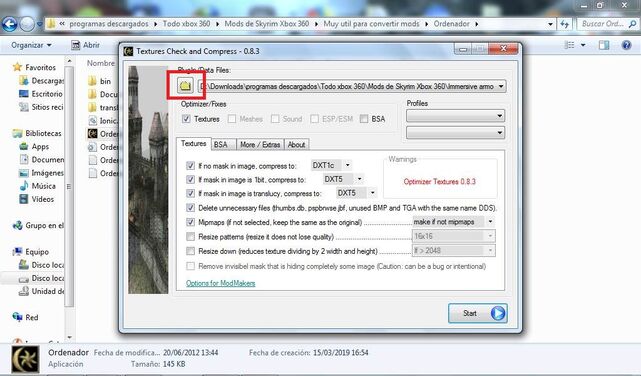Select the bin folder icon
Image resolution: width=641 pixels, height=376 pixels.
[92, 81]
